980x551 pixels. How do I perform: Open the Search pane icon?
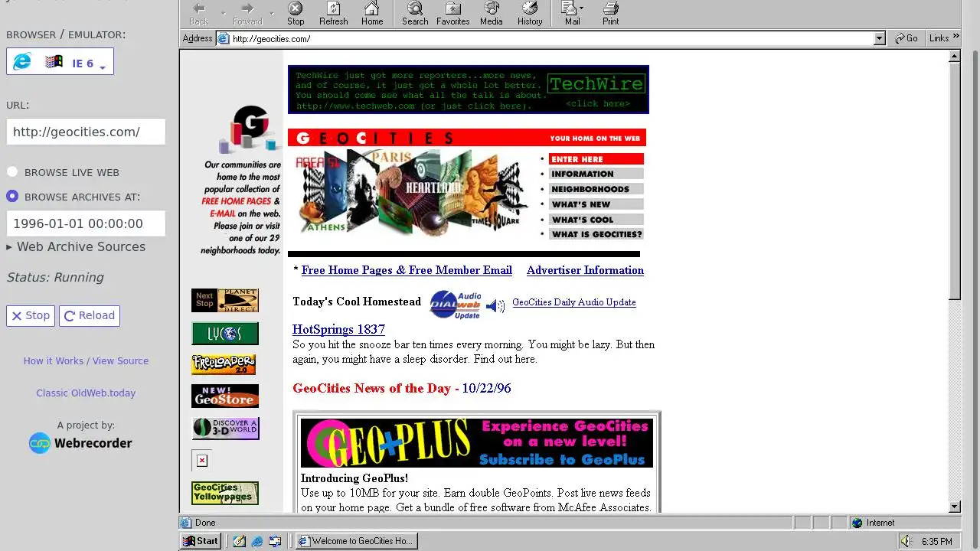415,14
